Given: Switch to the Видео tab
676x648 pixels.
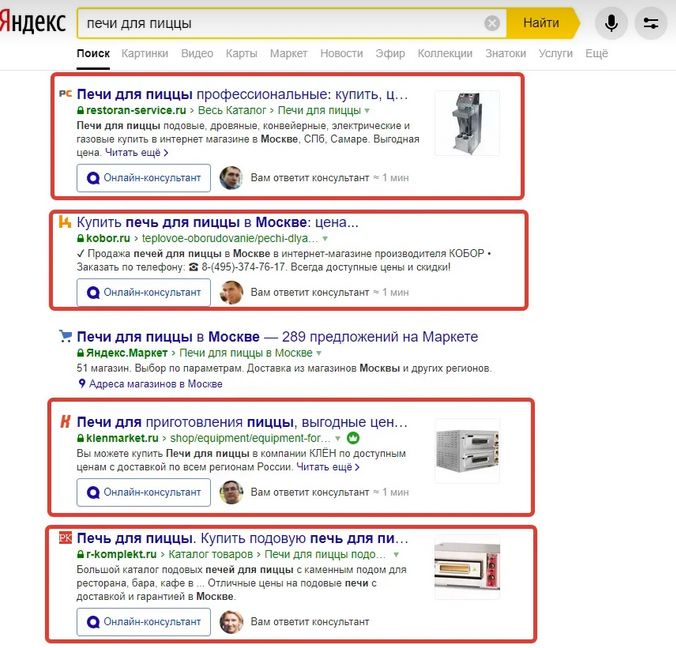Looking at the screenshot, I should pos(197,53).
